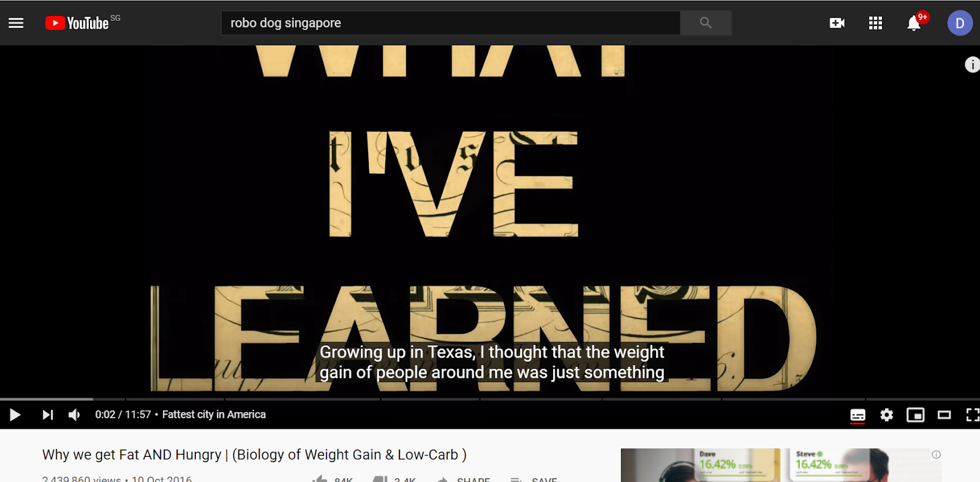
Task: Switch on the miniplayer
Action: tap(915, 415)
